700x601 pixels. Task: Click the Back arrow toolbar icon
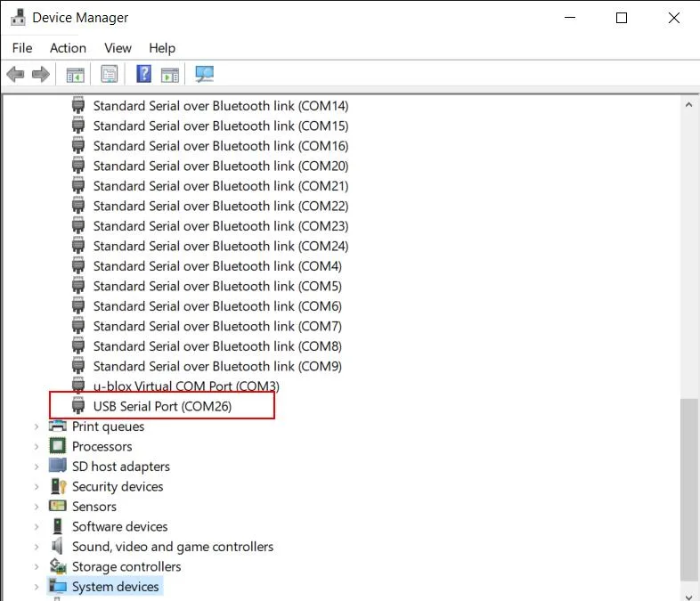point(16,74)
